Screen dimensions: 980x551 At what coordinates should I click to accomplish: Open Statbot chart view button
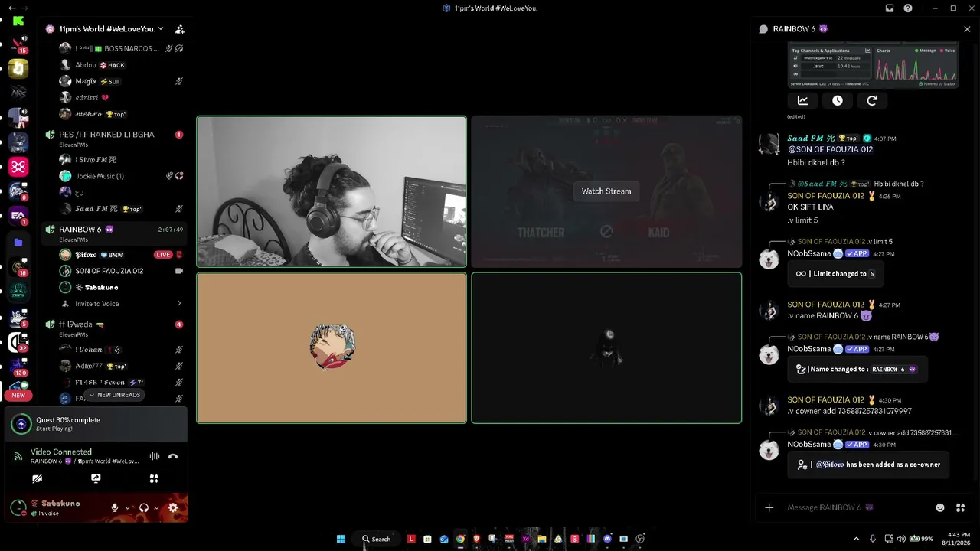[x=802, y=100]
